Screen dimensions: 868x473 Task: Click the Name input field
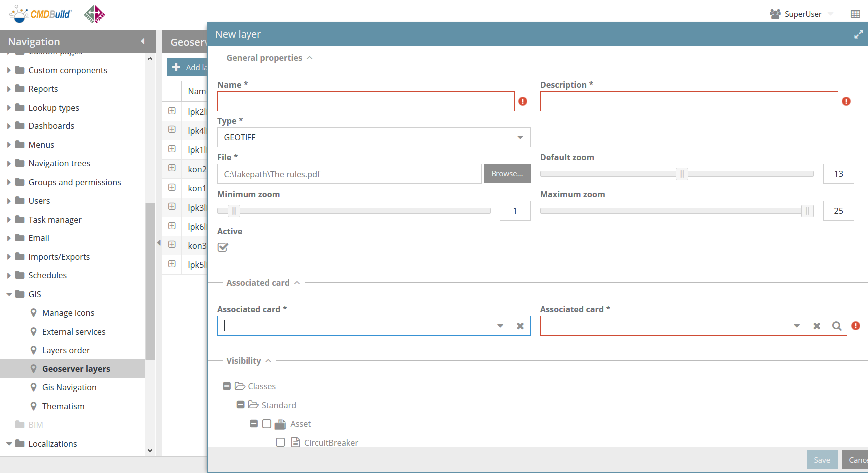pyautogui.click(x=366, y=101)
